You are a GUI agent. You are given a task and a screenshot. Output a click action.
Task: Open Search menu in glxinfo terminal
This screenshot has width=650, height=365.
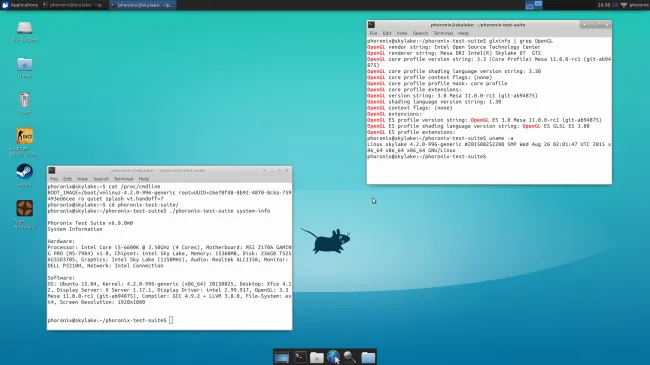point(420,33)
